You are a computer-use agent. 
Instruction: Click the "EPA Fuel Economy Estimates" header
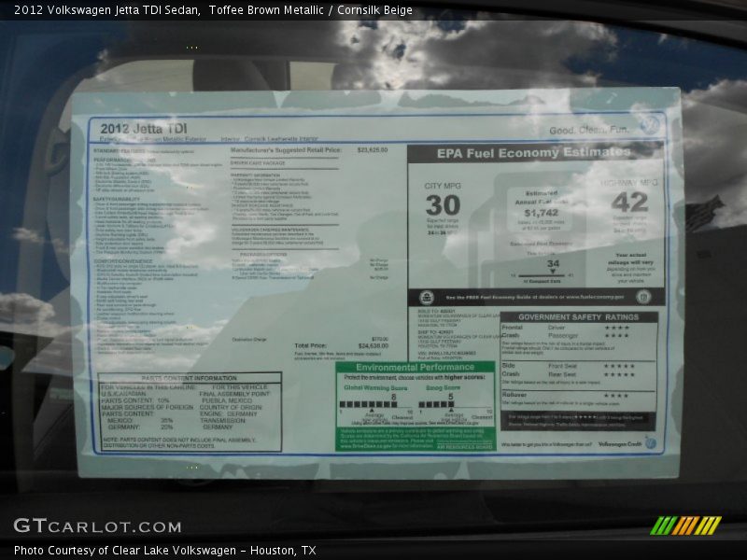click(533, 153)
